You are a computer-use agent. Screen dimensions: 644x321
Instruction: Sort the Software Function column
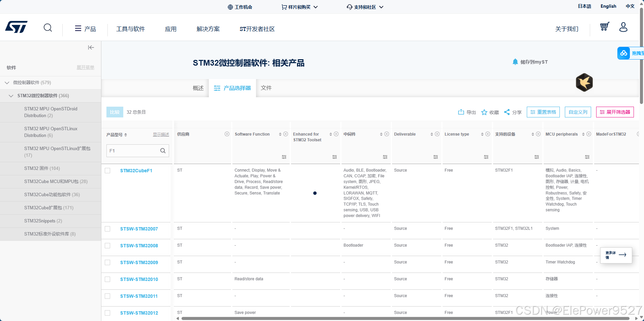pyautogui.click(x=280, y=134)
